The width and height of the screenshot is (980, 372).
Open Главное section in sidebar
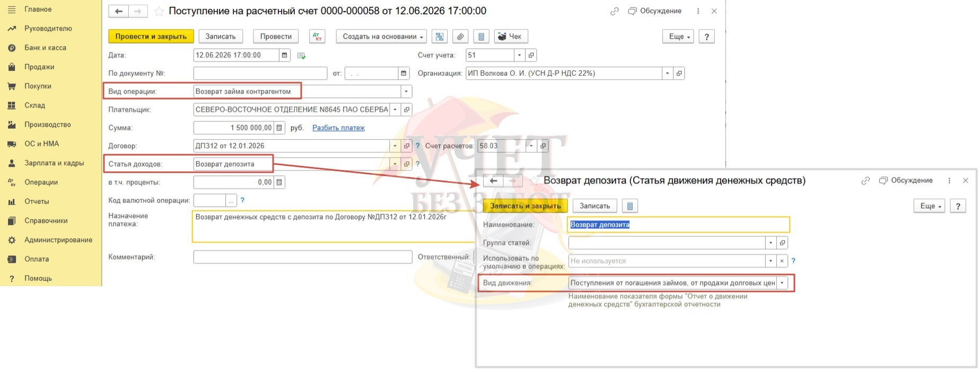38,9
